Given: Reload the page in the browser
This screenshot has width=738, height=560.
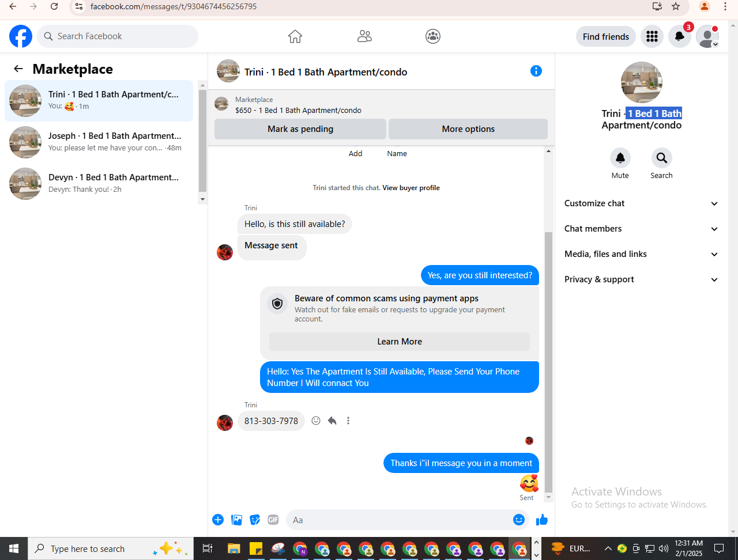Looking at the screenshot, I should pos(54,7).
